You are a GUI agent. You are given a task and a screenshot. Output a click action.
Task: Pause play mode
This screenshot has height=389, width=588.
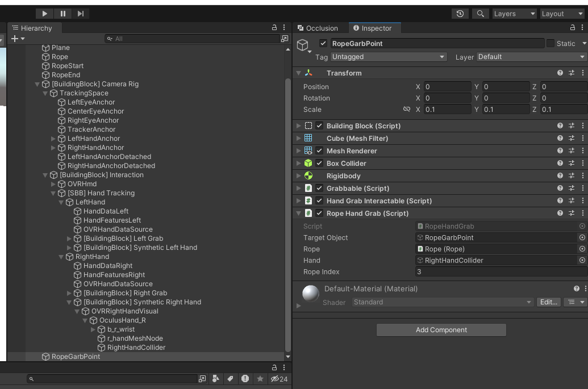[x=63, y=13]
